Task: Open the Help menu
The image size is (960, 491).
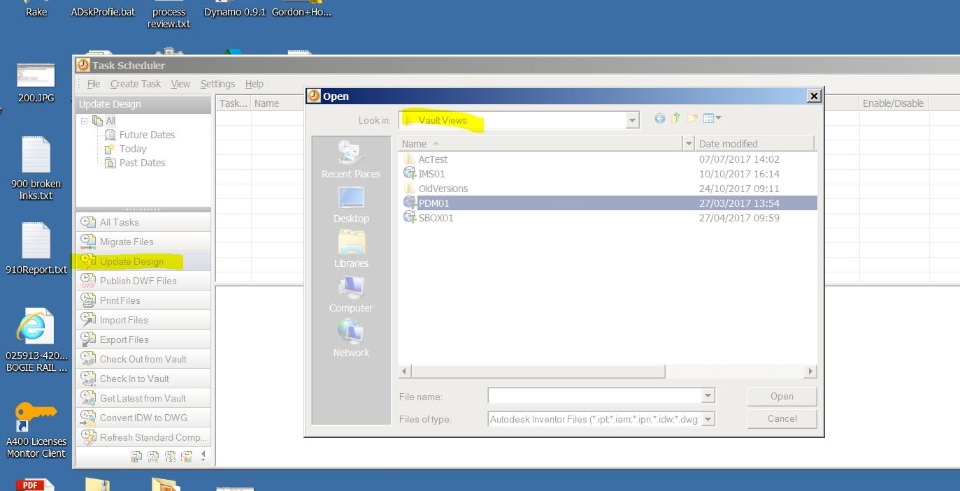Action: 254,84
